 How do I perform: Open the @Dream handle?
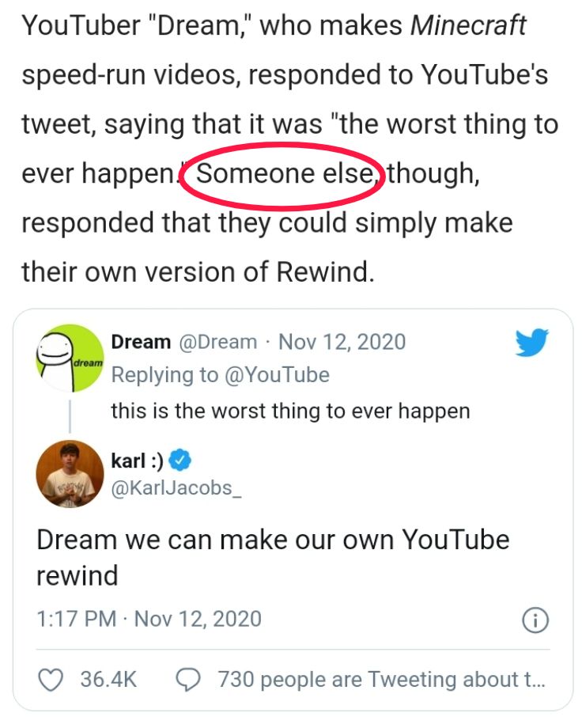click(x=220, y=342)
